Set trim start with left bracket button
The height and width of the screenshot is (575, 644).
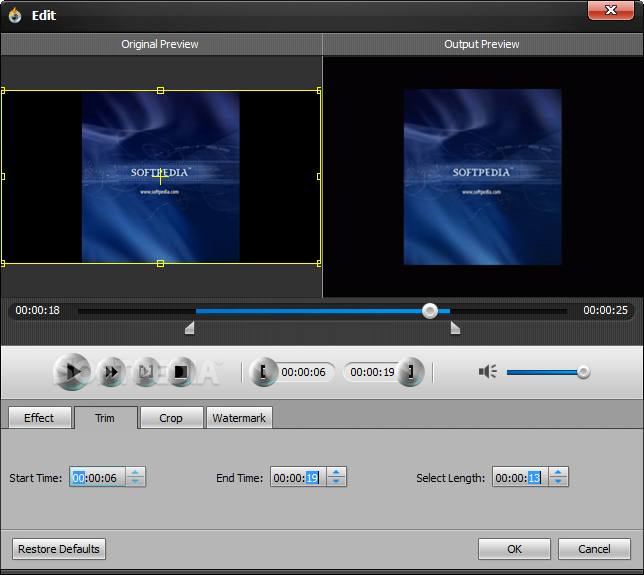click(x=263, y=372)
